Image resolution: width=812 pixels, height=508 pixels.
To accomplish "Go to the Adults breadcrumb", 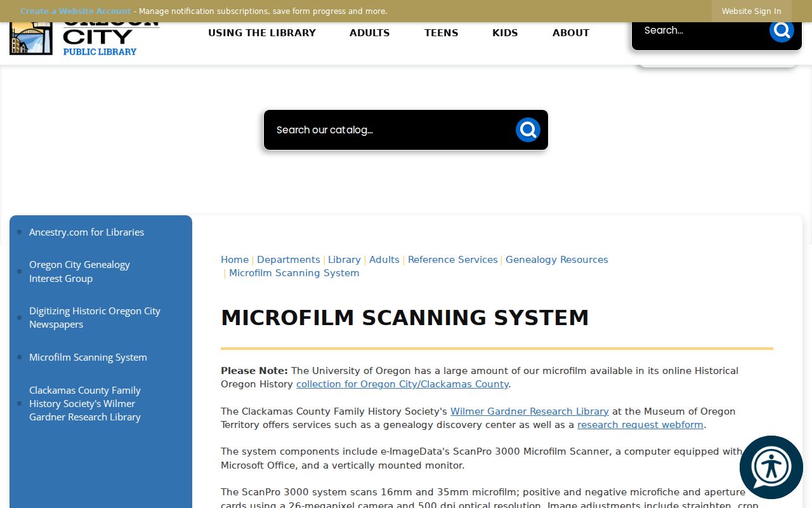I will click(384, 260).
